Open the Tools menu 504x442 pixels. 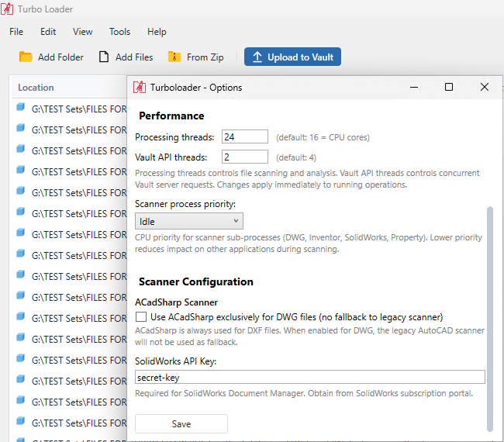pyautogui.click(x=119, y=32)
